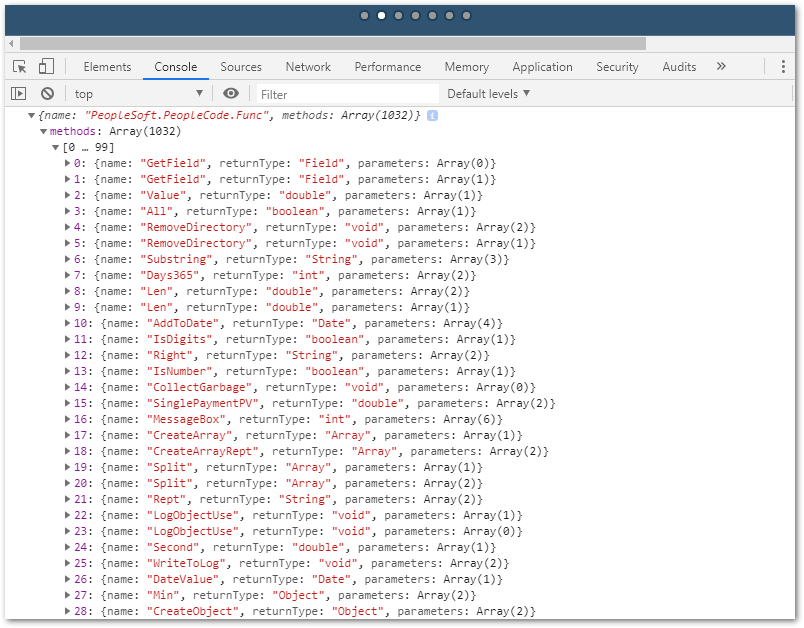Select the Console tab
Image resolution: width=804 pixels, height=628 pixels.
tap(176, 67)
